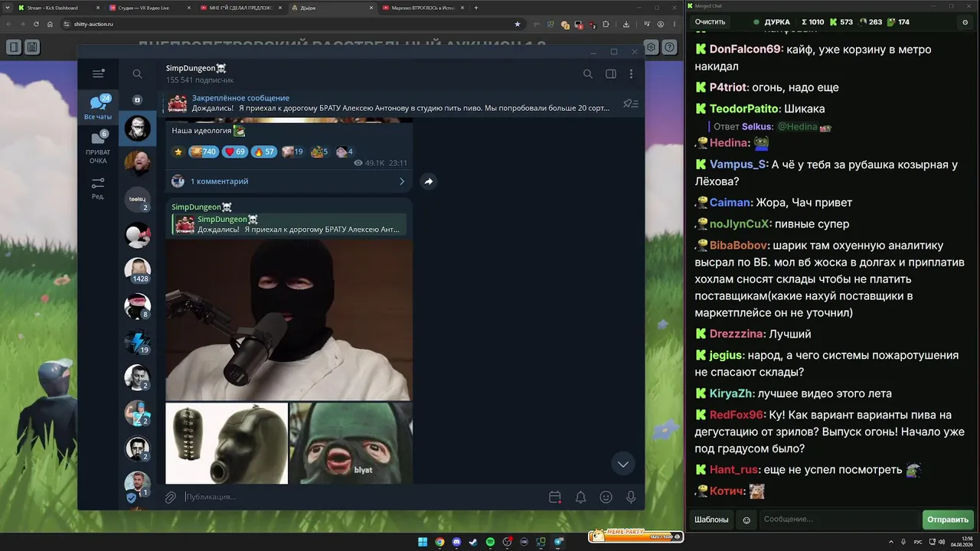Select the 'Все чаты' folder
The height and width of the screenshot is (551, 980).
[x=98, y=108]
